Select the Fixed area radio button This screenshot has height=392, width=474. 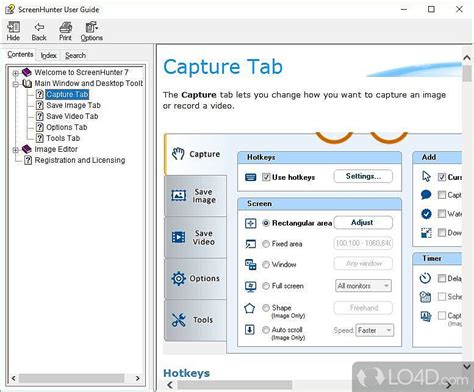[266, 244]
